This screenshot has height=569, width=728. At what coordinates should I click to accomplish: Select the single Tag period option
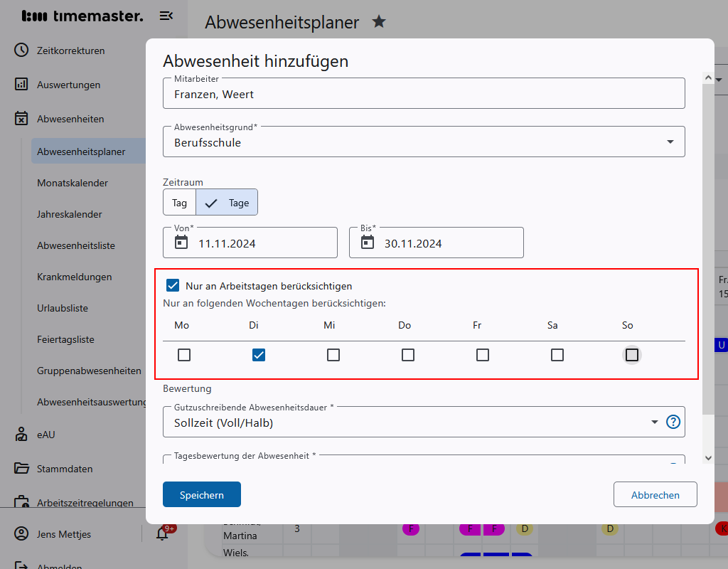click(179, 203)
